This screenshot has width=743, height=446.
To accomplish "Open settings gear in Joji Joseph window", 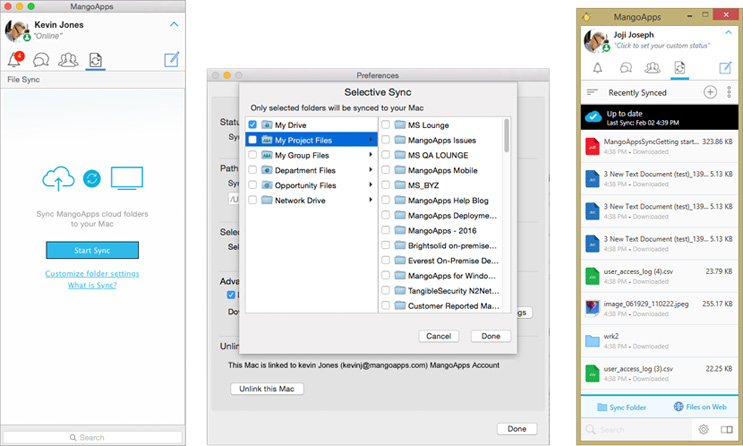I will tap(703, 429).
